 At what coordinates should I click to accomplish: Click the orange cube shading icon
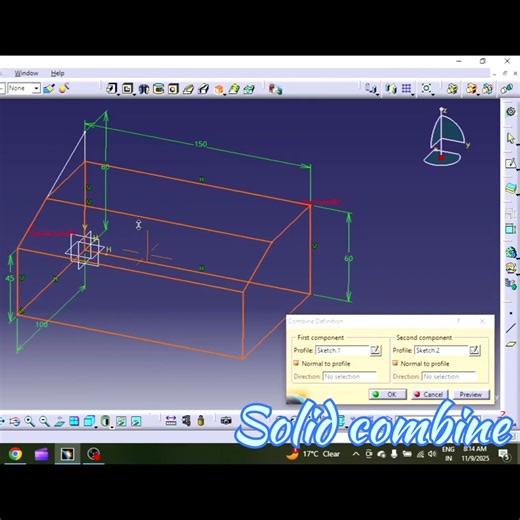tap(219, 89)
